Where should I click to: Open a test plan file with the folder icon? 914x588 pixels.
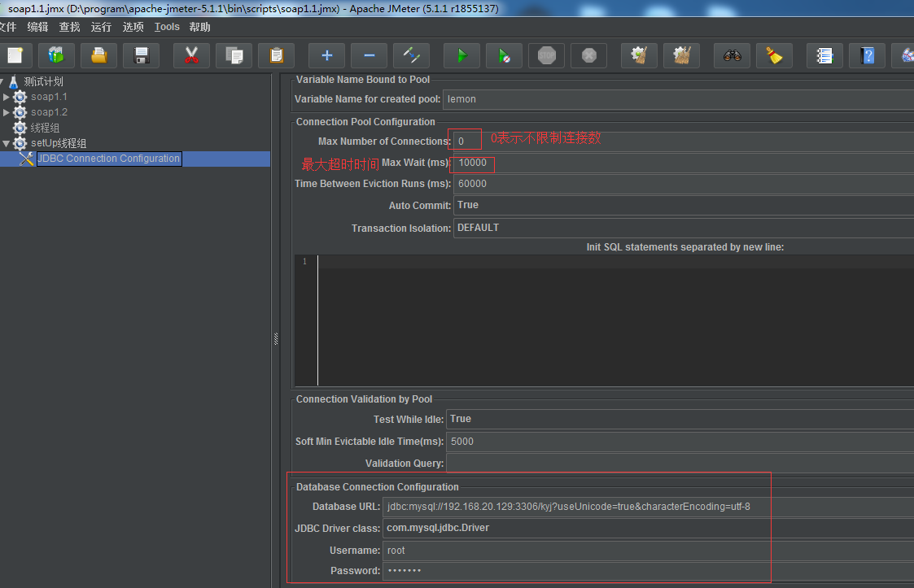point(98,55)
